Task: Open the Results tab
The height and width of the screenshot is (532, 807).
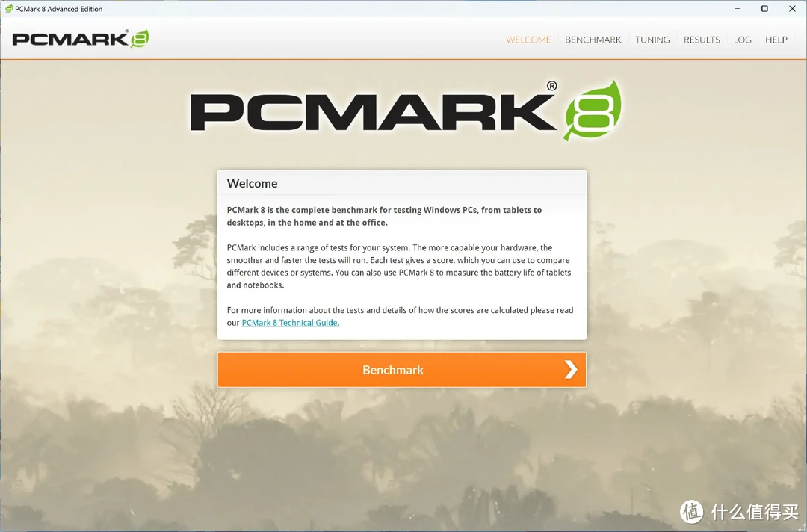Action: (702, 40)
